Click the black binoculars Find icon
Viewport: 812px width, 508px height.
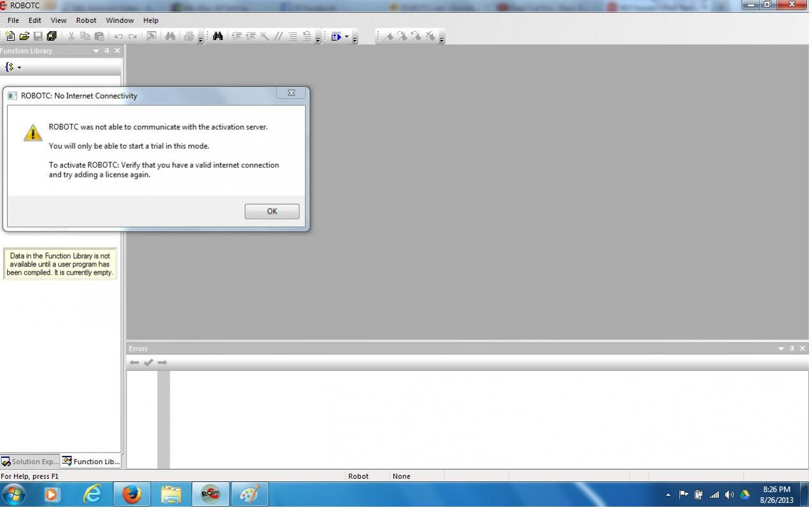[x=218, y=36]
